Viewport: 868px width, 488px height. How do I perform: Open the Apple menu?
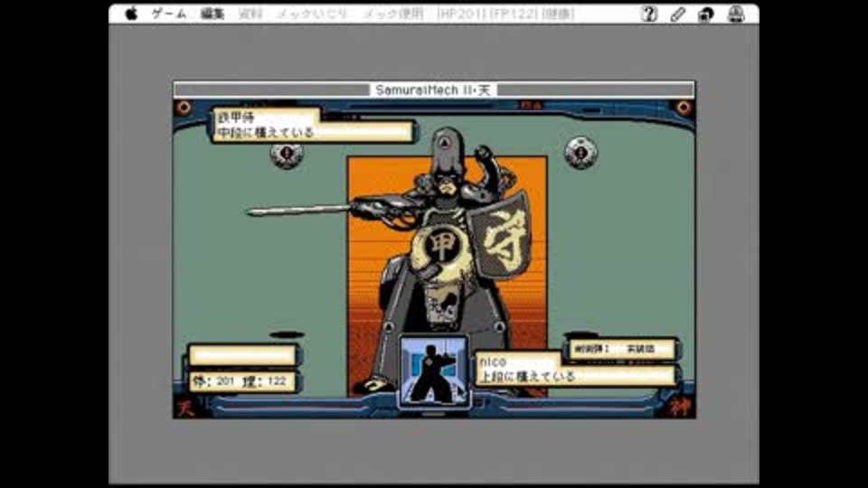131,14
